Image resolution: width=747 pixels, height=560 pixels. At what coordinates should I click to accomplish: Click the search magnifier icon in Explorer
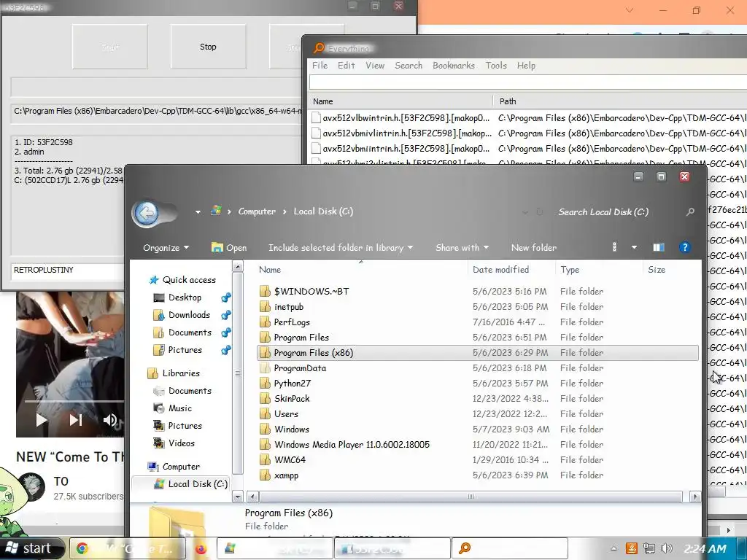(690, 212)
